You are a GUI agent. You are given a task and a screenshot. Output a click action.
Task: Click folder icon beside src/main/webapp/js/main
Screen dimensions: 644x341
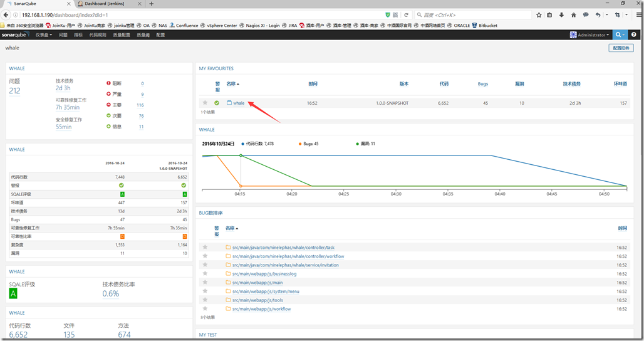(x=228, y=282)
